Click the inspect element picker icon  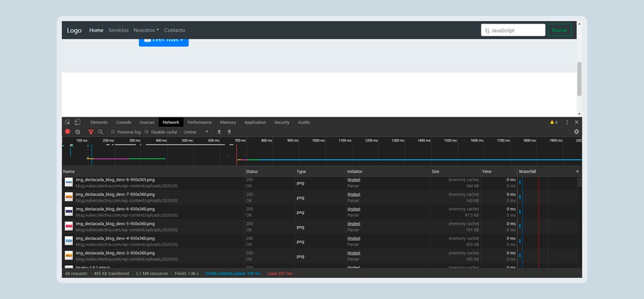click(67, 122)
